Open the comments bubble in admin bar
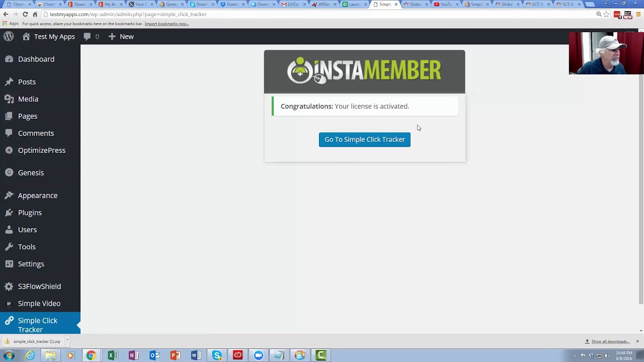This screenshot has width=644, height=362. tap(87, 37)
